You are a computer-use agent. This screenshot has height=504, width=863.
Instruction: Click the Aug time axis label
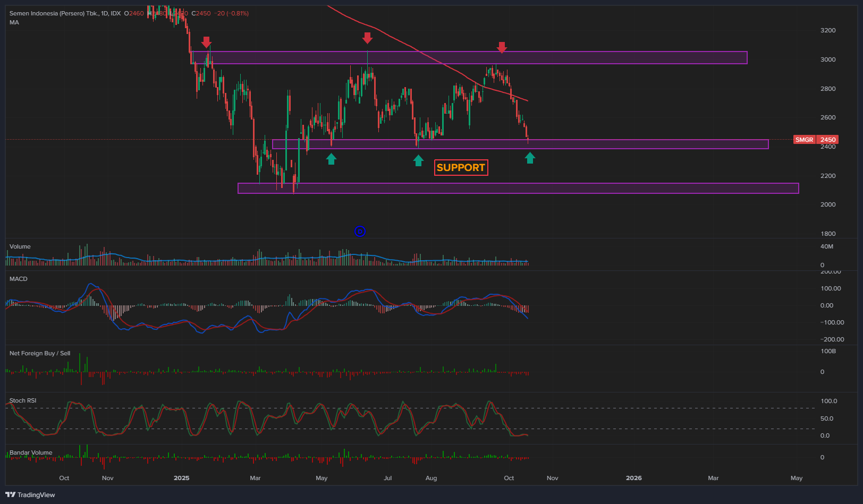tap(431, 478)
